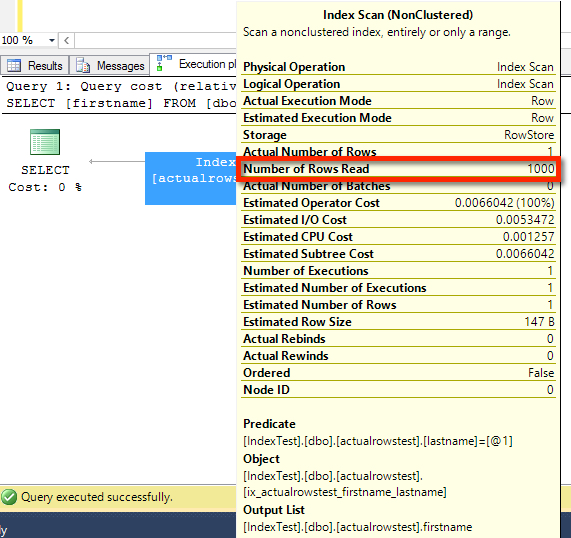The height and width of the screenshot is (538, 571).
Task: Click the predicate expression with [lastname]=[@1]
Action: pyautogui.click(x=378, y=441)
